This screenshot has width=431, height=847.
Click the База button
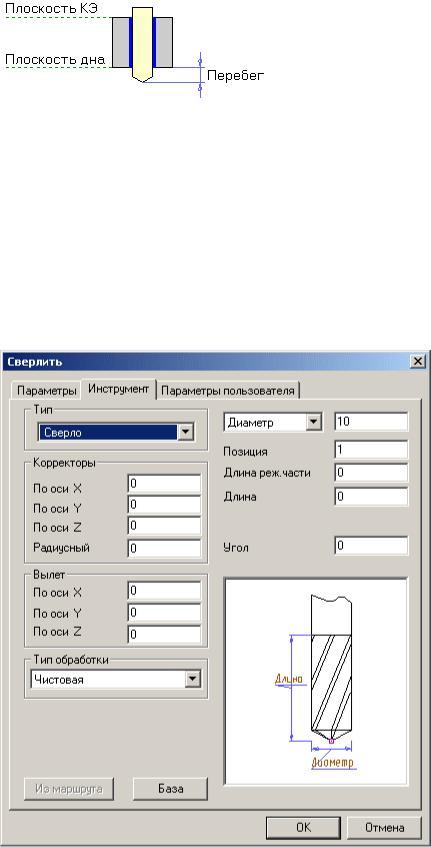[x=170, y=789]
